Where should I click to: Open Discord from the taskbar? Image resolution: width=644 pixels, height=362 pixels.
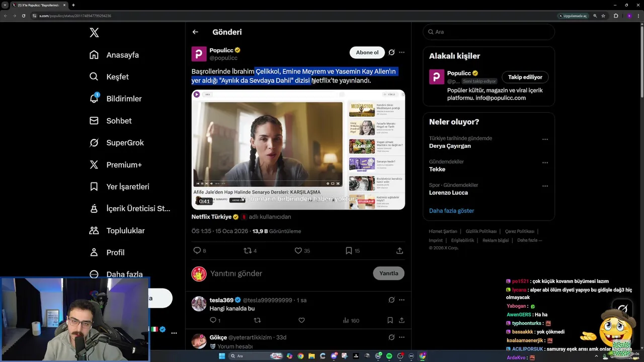[334, 356]
